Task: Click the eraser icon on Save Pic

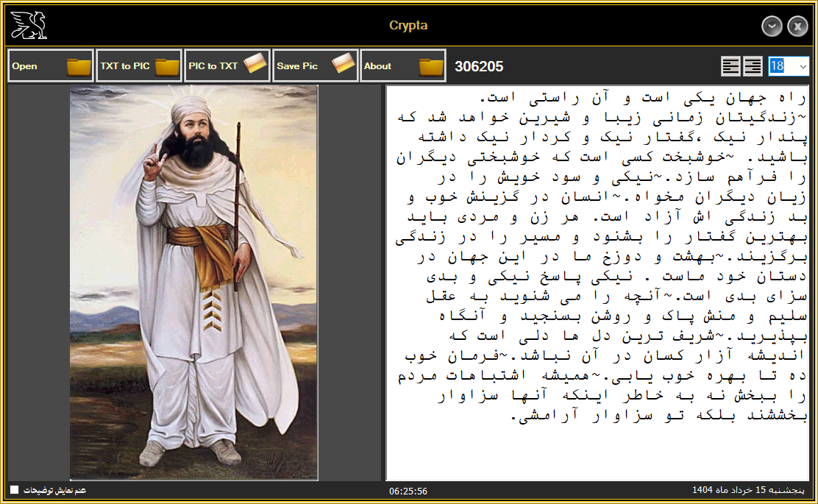Action: click(x=343, y=63)
